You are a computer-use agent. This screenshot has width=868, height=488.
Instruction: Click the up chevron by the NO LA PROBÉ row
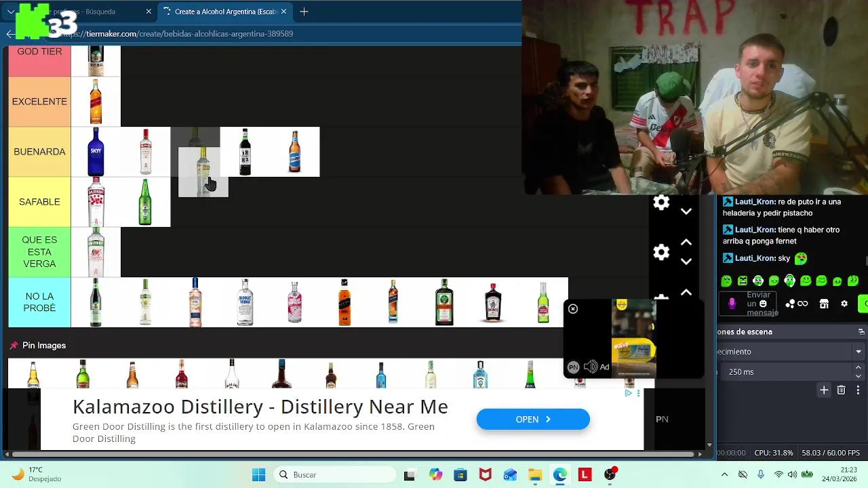coord(686,293)
